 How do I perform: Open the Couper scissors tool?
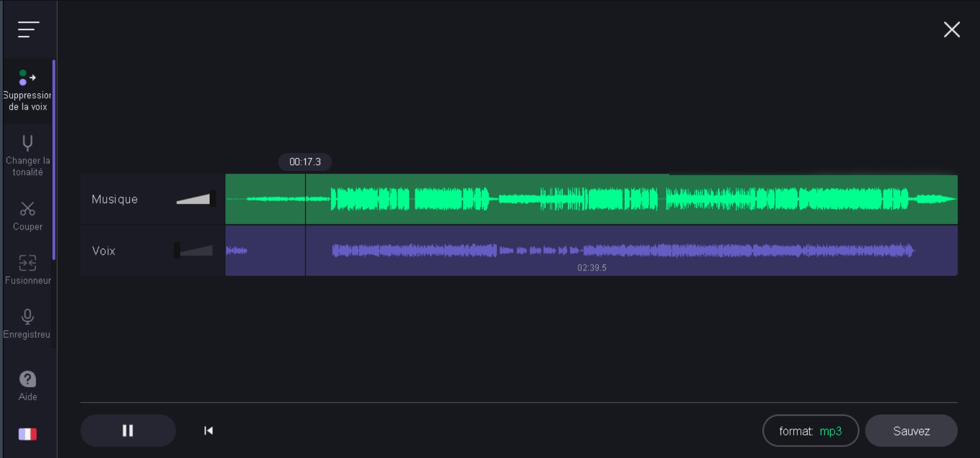[28, 216]
